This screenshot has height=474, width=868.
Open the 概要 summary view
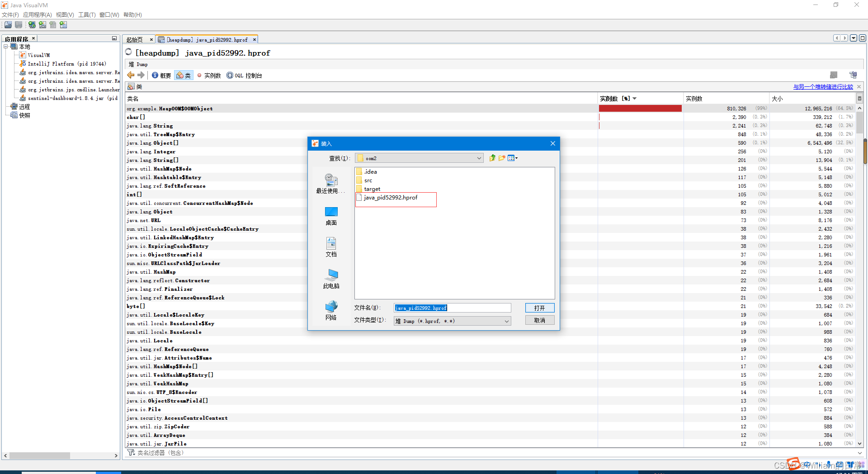click(x=161, y=76)
